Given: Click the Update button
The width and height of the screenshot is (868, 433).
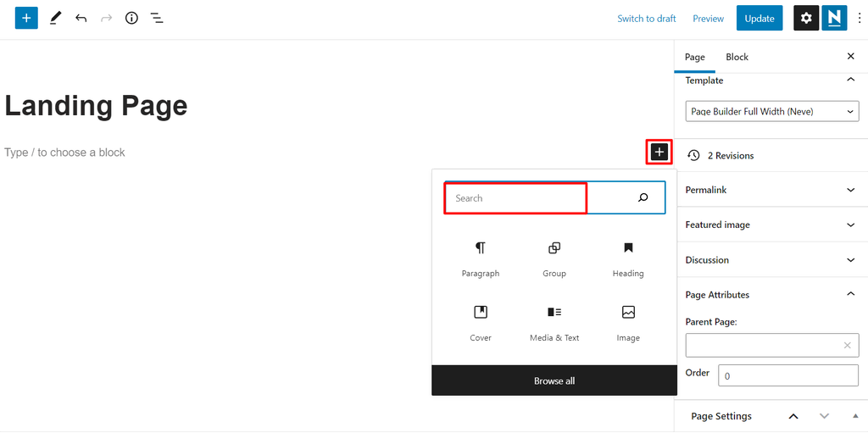Looking at the screenshot, I should (x=759, y=19).
